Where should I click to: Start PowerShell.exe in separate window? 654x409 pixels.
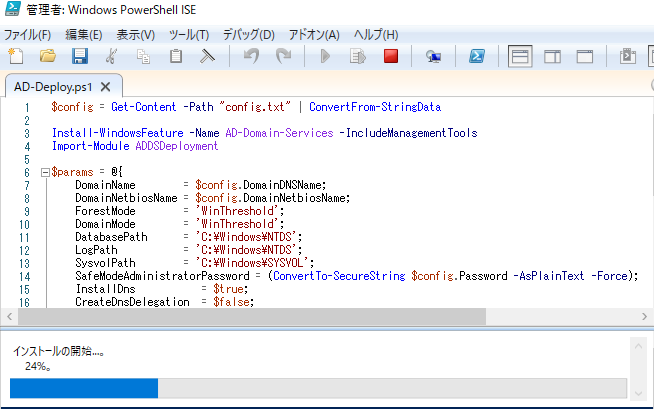click(477, 56)
